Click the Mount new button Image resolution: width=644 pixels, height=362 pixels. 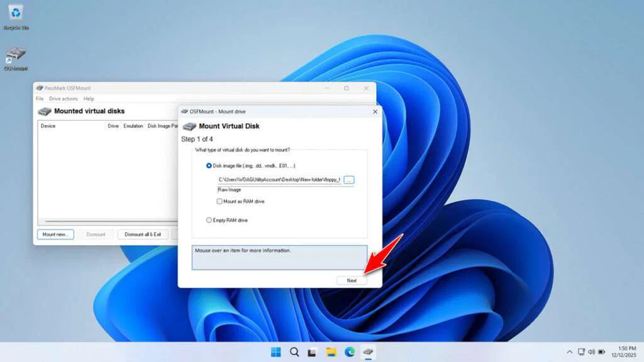pos(55,234)
